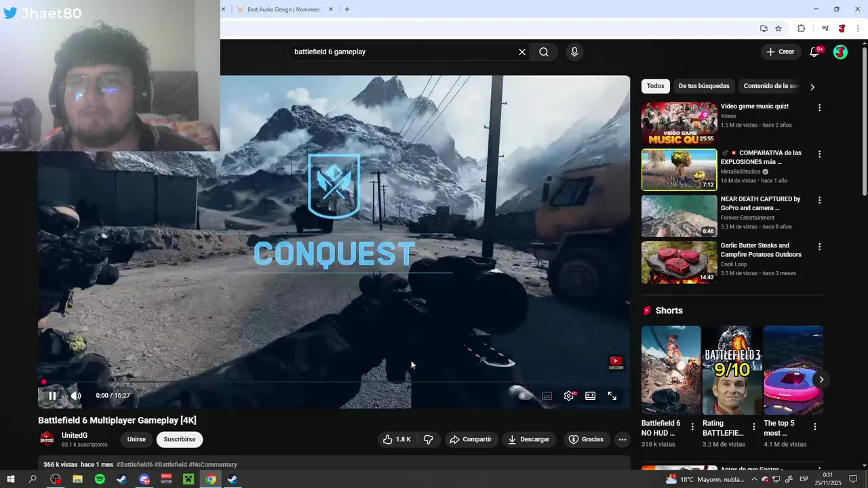This screenshot has width=868, height=488.
Task: Open the UnitedG channel avatar
Action: (x=47, y=439)
